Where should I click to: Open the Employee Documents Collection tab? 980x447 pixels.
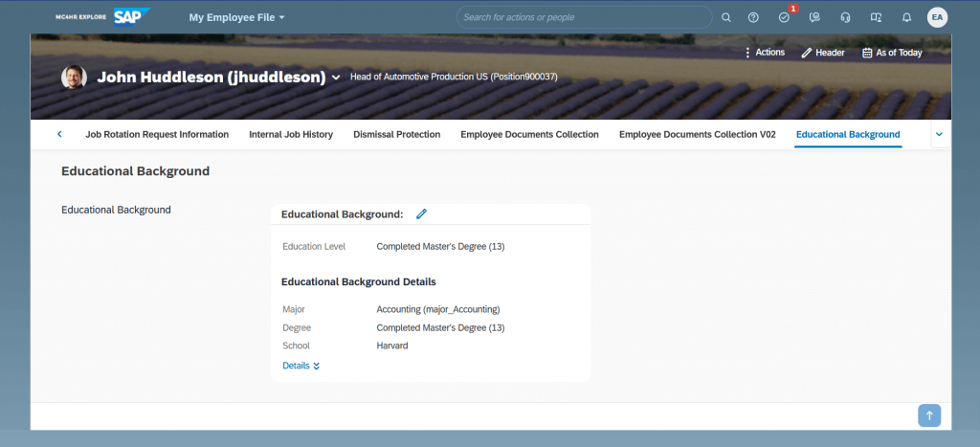[x=529, y=134]
